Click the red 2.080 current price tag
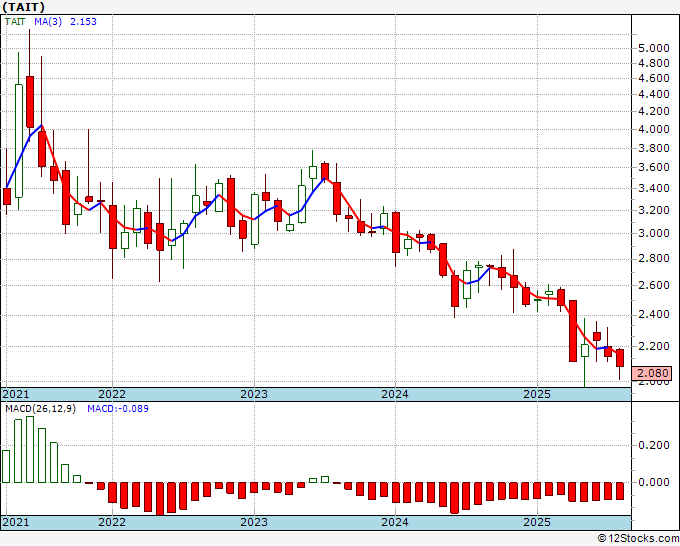The height and width of the screenshot is (546, 680). coord(653,373)
